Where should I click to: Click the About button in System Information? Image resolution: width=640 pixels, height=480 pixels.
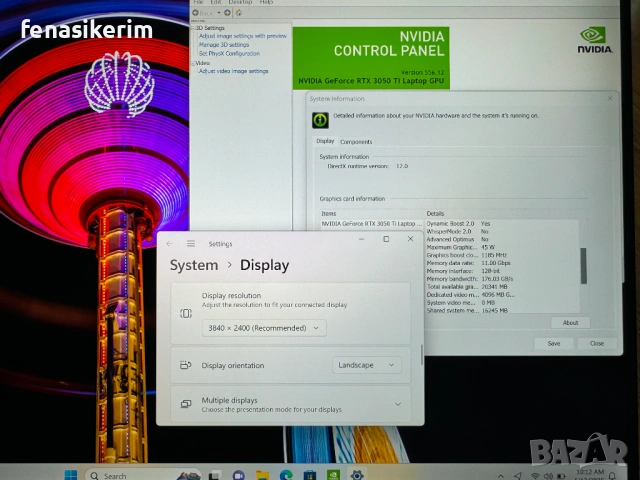(570, 322)
